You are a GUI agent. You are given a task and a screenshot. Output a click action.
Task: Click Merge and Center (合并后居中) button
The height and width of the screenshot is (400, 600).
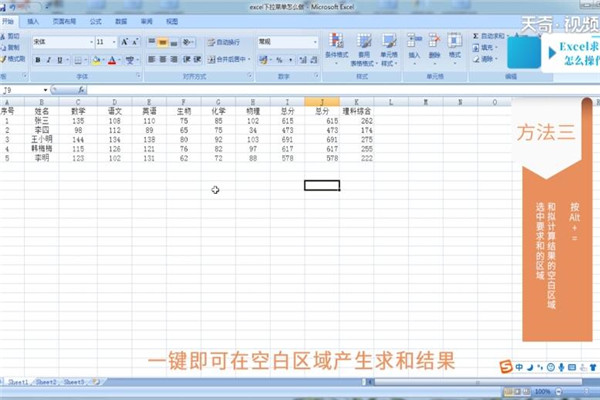click(x=229, y=59)
